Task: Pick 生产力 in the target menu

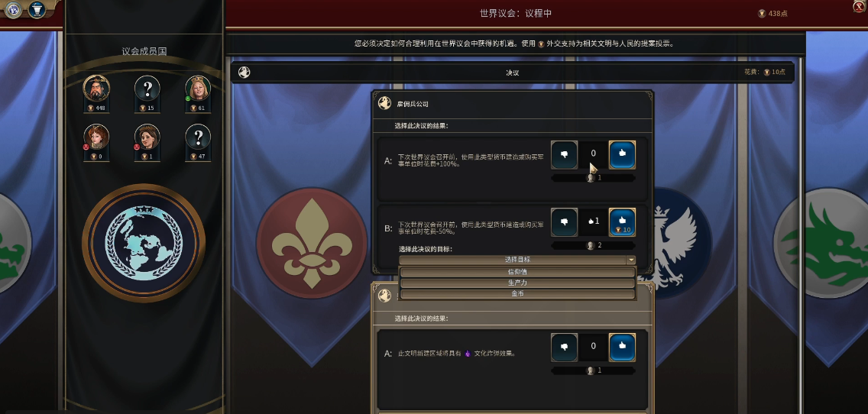Action: 517,283
